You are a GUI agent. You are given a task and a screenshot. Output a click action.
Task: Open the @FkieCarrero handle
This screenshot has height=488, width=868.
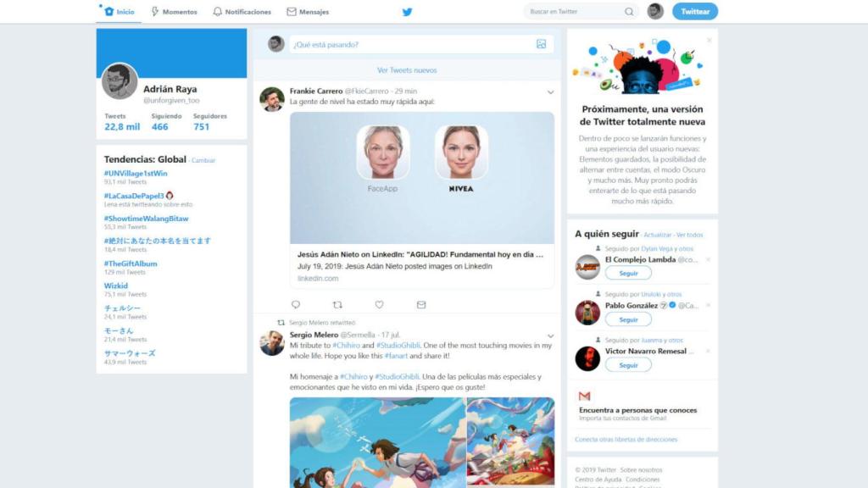click(x=366, y=91)
